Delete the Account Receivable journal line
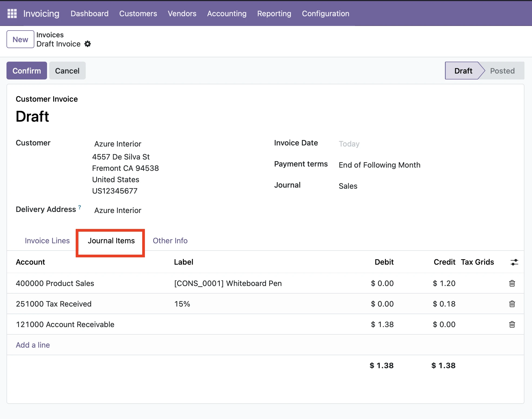This screenshot has width=532, height=419. coord(512,324)
